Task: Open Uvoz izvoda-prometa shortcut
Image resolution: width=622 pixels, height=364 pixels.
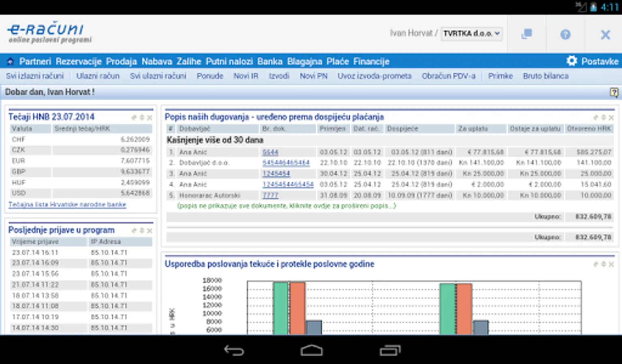Action: click(x=375, y=76)
